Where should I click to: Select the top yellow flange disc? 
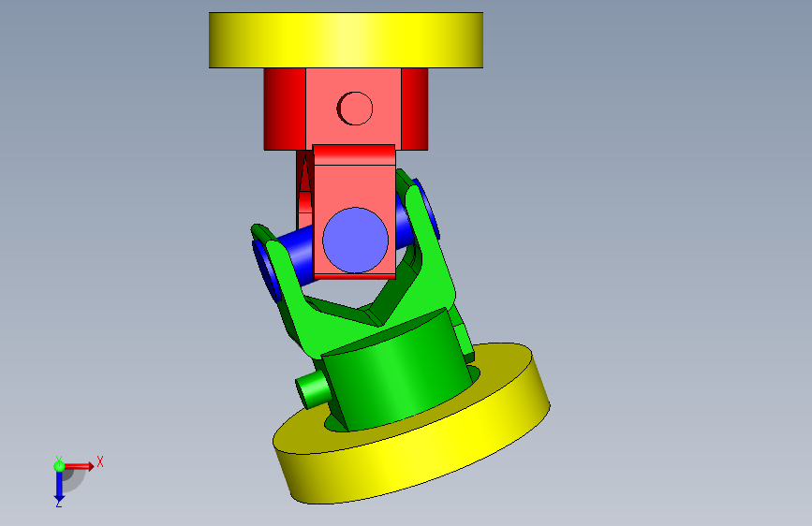[346, 40]
